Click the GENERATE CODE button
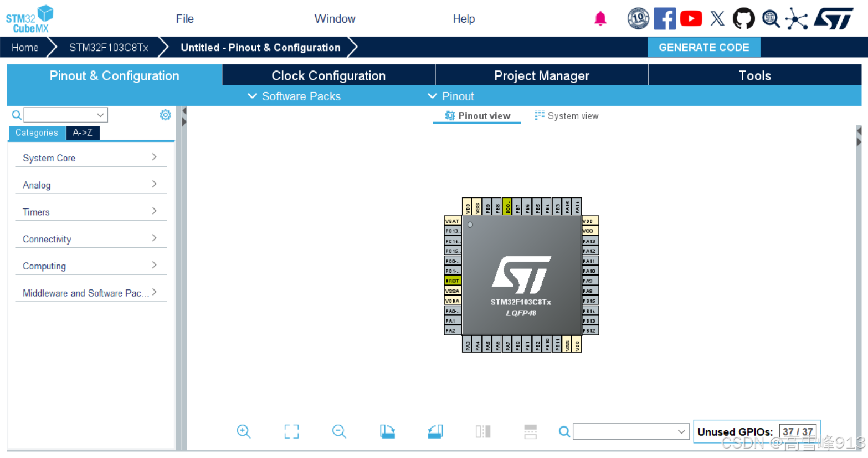This screenshot has height=458, width=868. tap(703, 47)
